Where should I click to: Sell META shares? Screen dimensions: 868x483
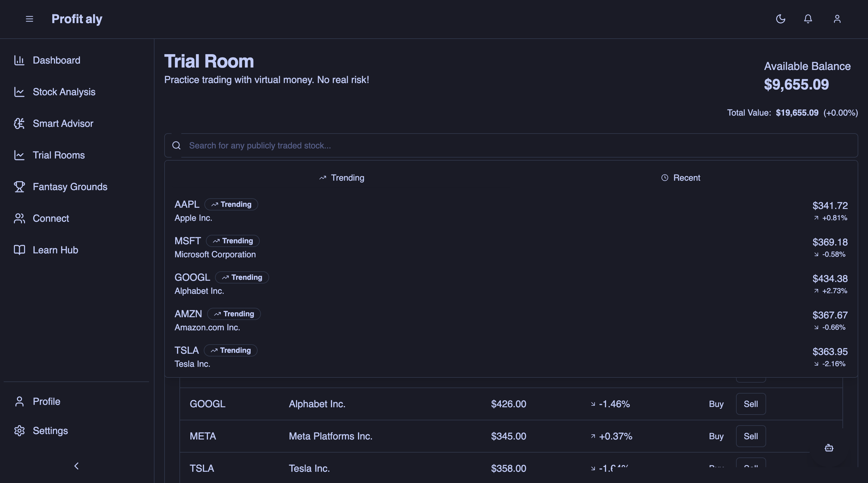pos(751,436)
